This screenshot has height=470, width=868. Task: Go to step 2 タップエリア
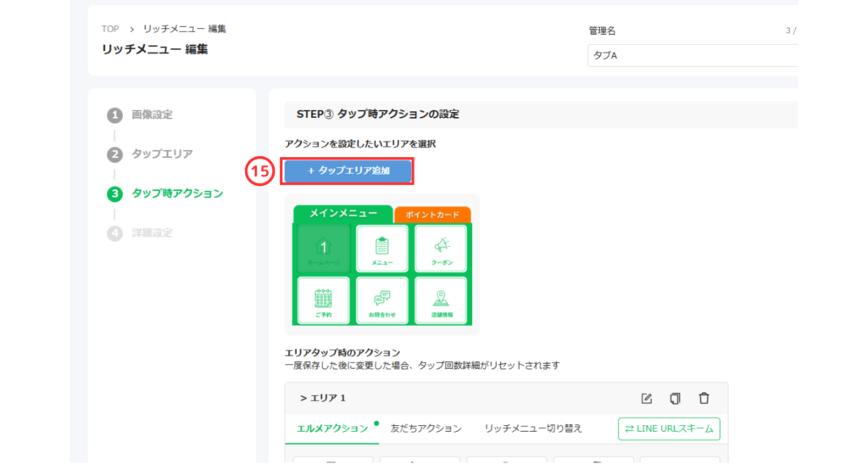point(161,154)
